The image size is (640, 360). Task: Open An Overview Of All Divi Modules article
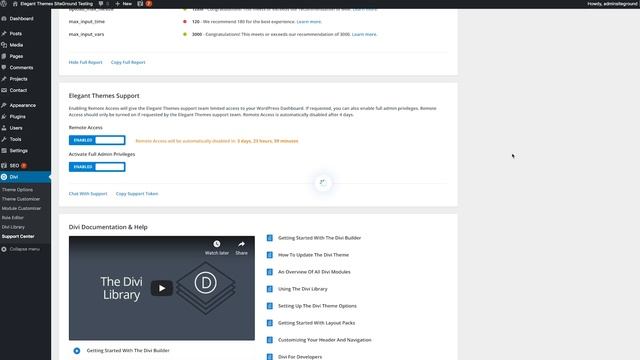tap(314, 272)
